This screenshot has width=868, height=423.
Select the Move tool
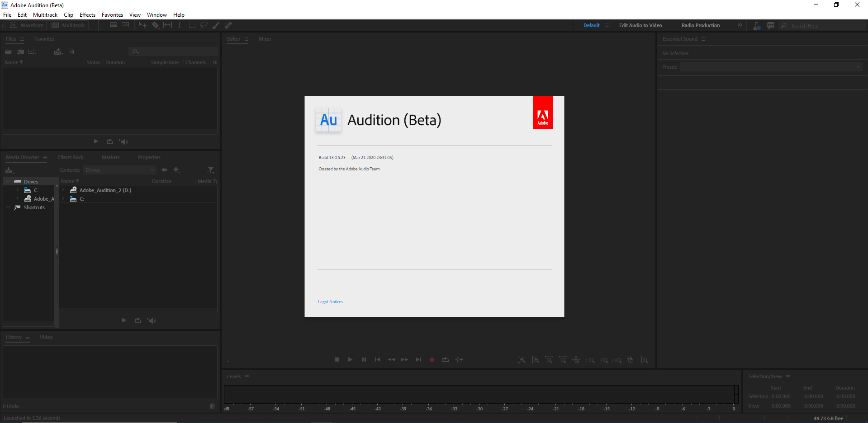point(142,25)
